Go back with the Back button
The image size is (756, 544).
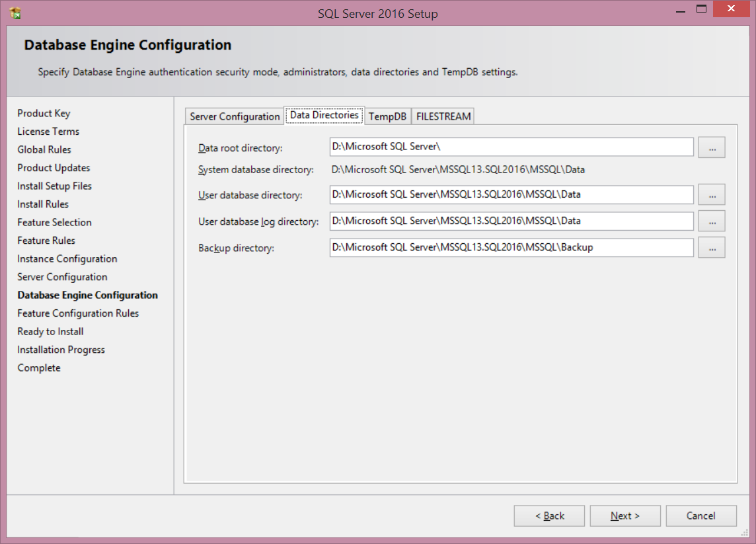549,516
